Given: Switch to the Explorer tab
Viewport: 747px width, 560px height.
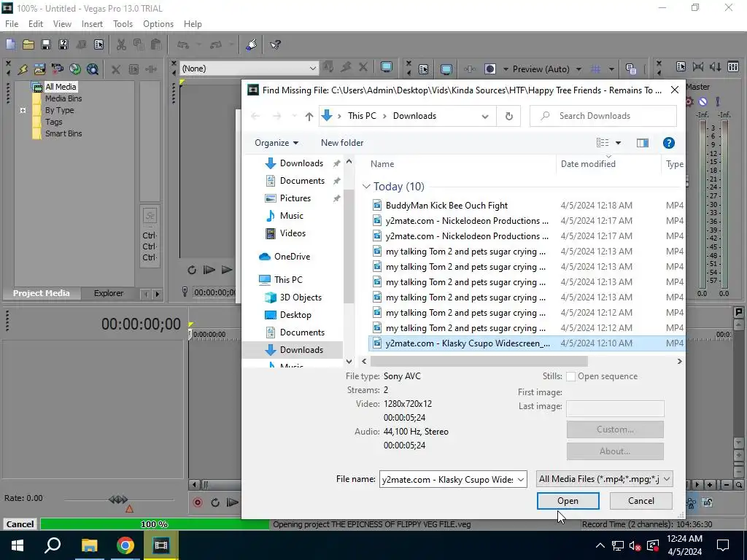Looking at the screenshot, I should (109, 293).
